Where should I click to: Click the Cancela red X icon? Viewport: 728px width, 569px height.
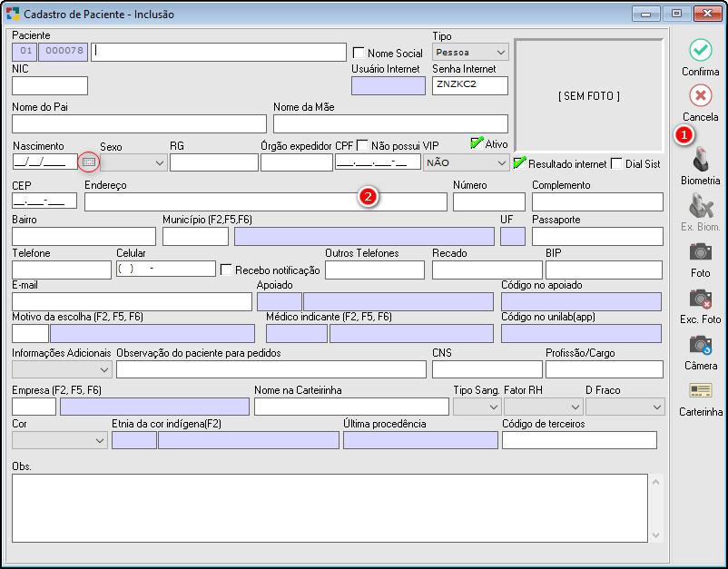pos(700,95)
